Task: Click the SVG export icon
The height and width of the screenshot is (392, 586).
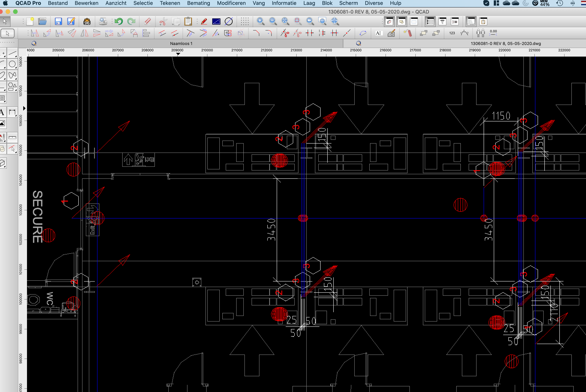Action: pyautogui.click(x=87, y=22)
